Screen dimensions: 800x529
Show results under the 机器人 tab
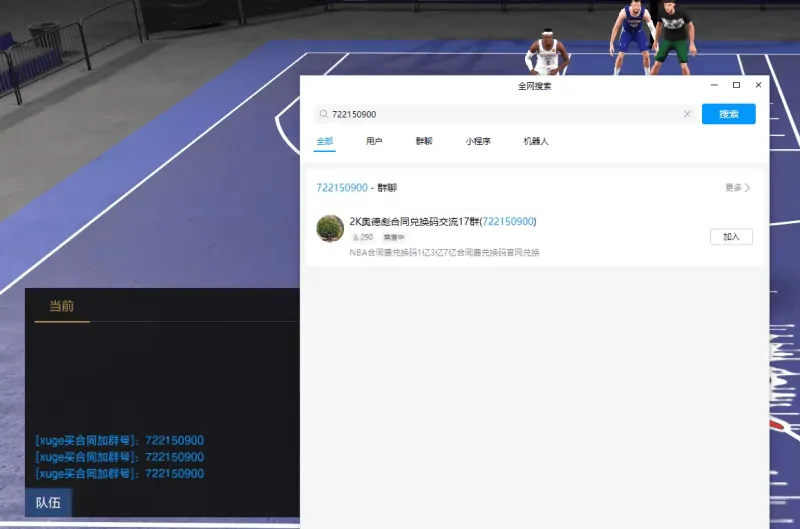coord(536,142)
